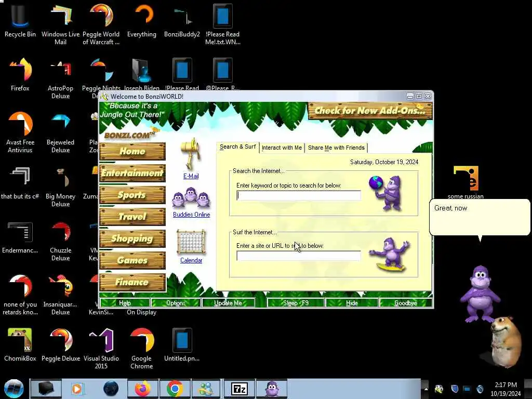Image resolution: width=532 pixels, height=399 pixels.
Task: Open the Entertainment sign
Action: [x=132, y=173]
